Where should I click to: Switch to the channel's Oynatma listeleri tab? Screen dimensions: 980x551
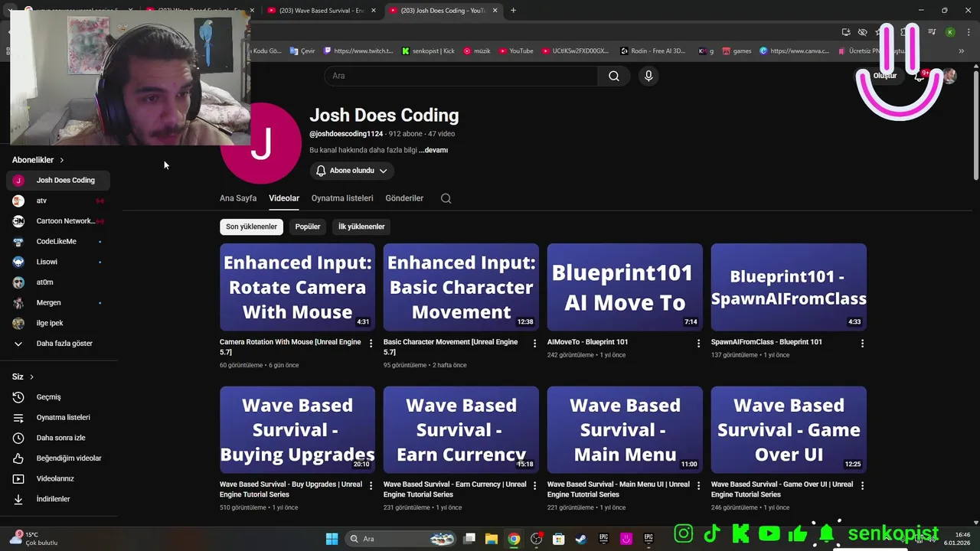(x=342, y=198)
